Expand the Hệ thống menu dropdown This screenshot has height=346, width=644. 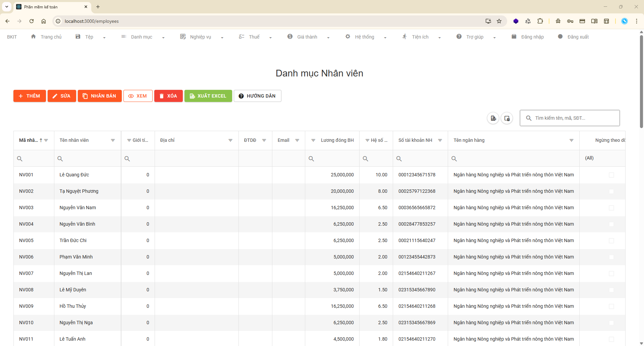[385, 38]
